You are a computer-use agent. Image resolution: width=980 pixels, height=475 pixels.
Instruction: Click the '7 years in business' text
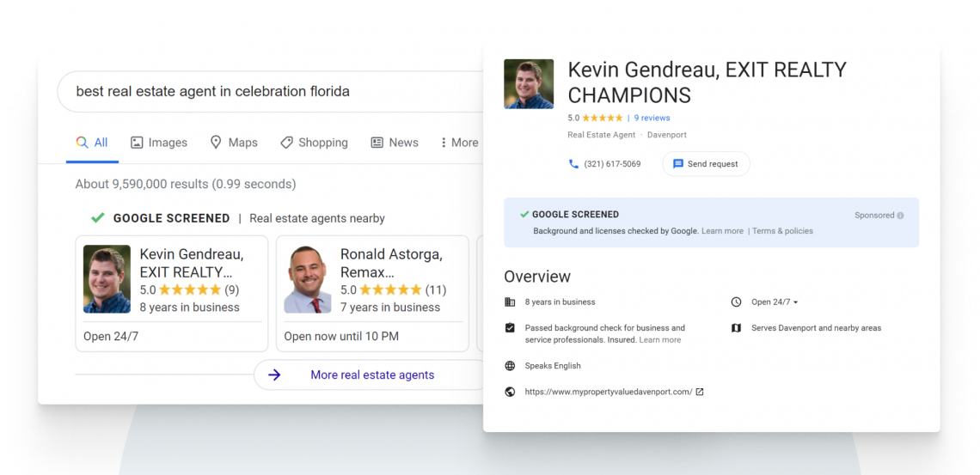point(390,308)
